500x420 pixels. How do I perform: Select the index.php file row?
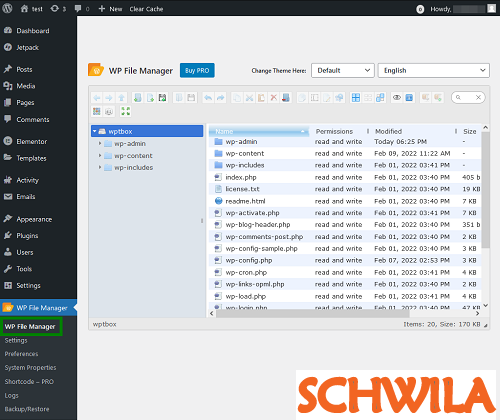[345, 177]
